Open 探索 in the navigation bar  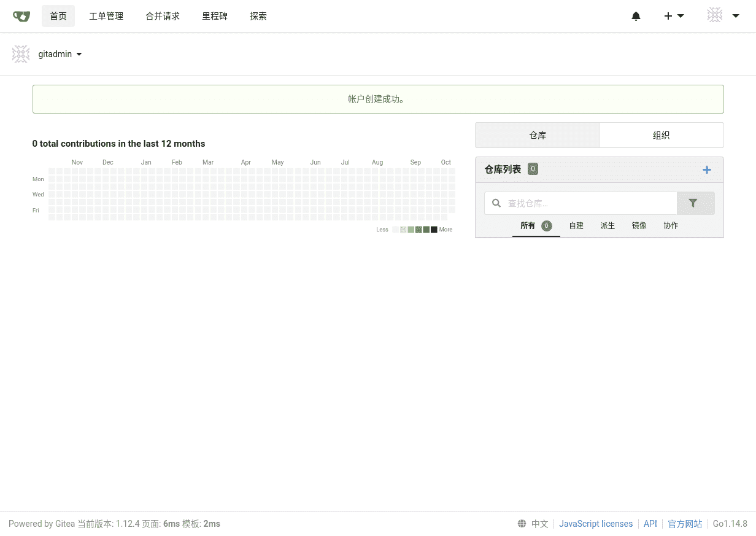point(258,16)
